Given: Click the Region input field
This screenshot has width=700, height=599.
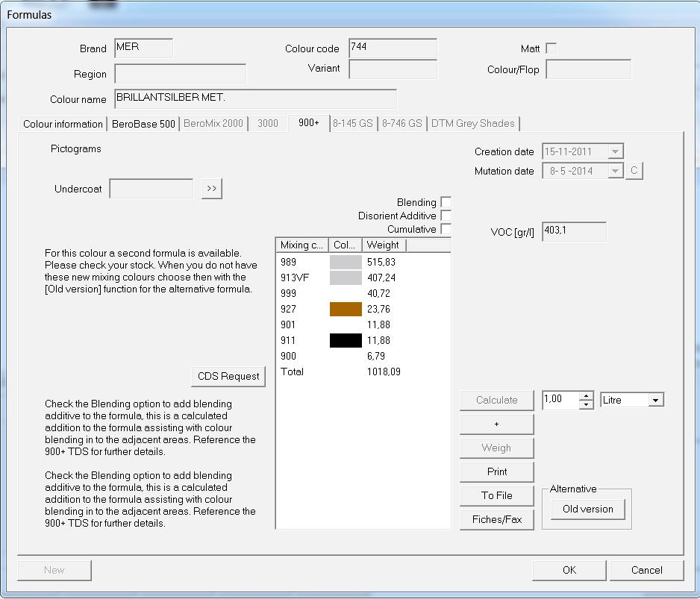Looking at the screenshot, I should [181, 74].
